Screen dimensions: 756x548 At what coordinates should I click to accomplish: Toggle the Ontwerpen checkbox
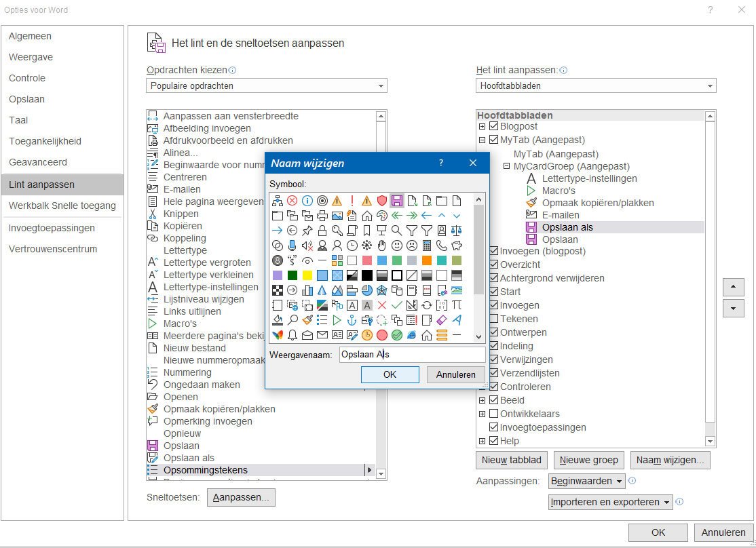pos(494,332)
